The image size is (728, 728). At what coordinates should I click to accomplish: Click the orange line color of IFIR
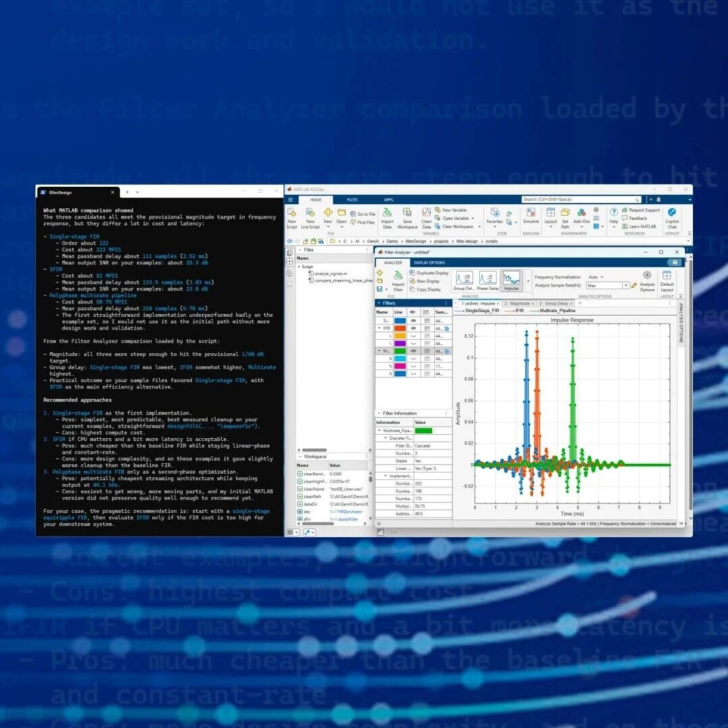point(400,328)
